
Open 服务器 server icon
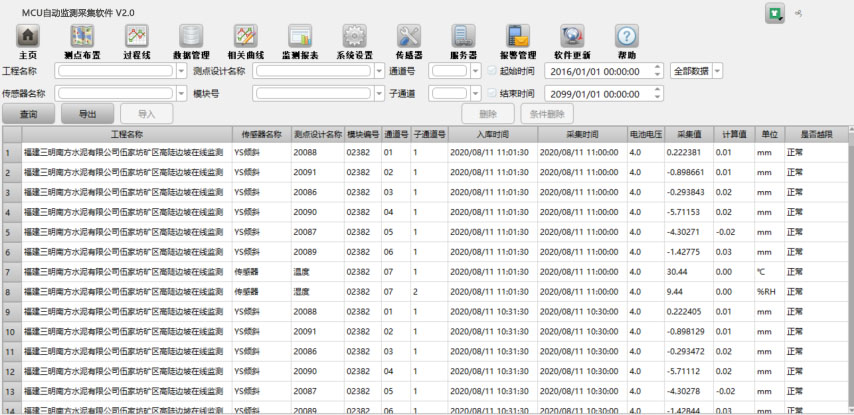pos(463,36)
